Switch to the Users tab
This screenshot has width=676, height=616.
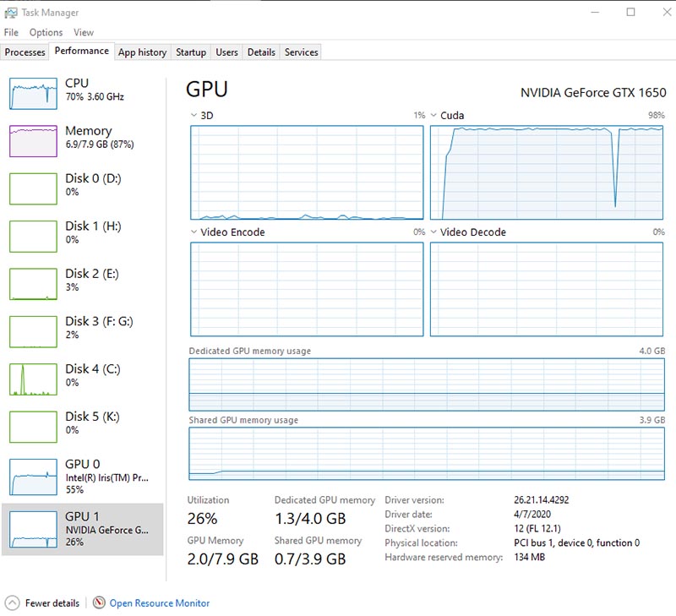pyautogui.click(x=226, y=52)
